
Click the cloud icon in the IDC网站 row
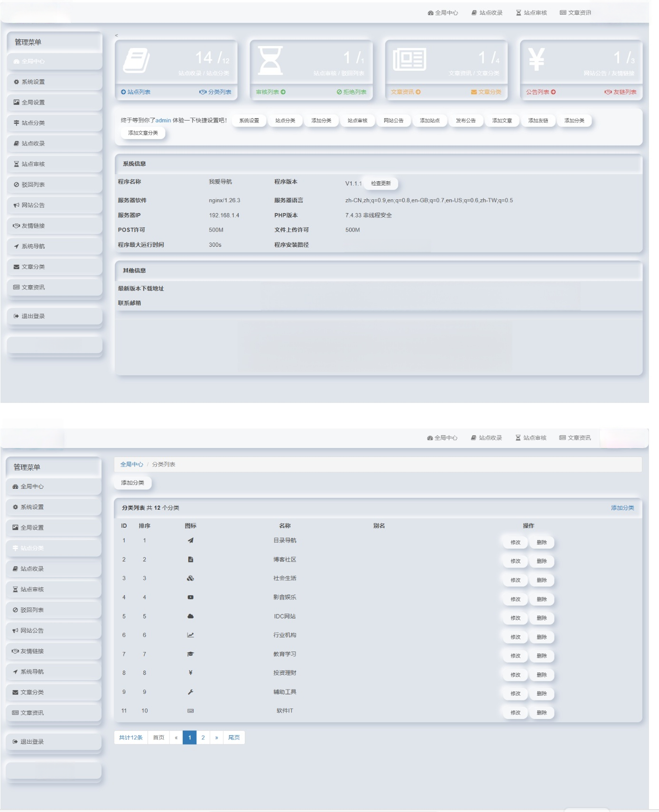pyautogui.click(x=190, y=616)
